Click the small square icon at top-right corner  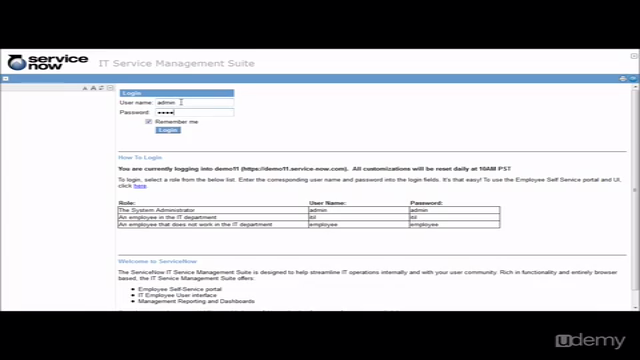(633, 56)
